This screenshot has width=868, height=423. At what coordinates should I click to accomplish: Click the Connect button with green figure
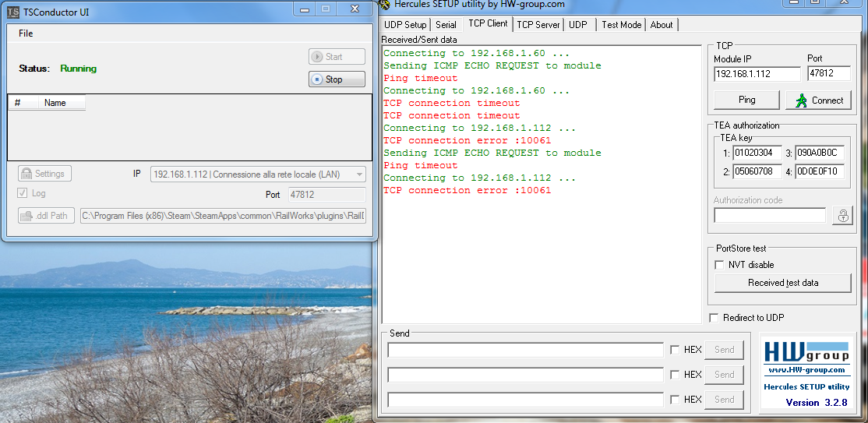pos(818,100)
